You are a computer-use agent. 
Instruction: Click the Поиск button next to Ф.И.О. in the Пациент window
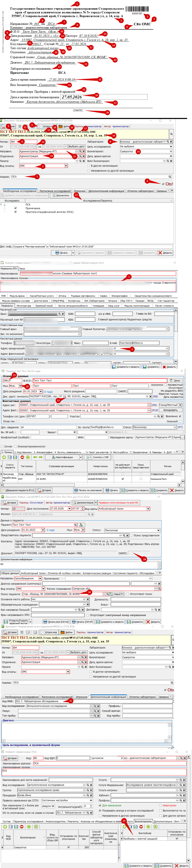(175, 380)
